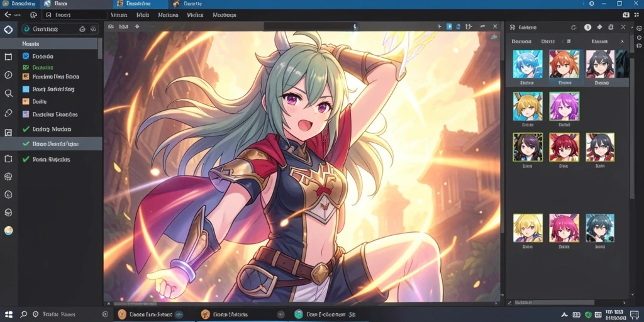This screenshot has width=644, height=322.
Task: Click the blue highlighted icon in canvas toolbar
Action: pyautogui.click(x=449, y=26)
